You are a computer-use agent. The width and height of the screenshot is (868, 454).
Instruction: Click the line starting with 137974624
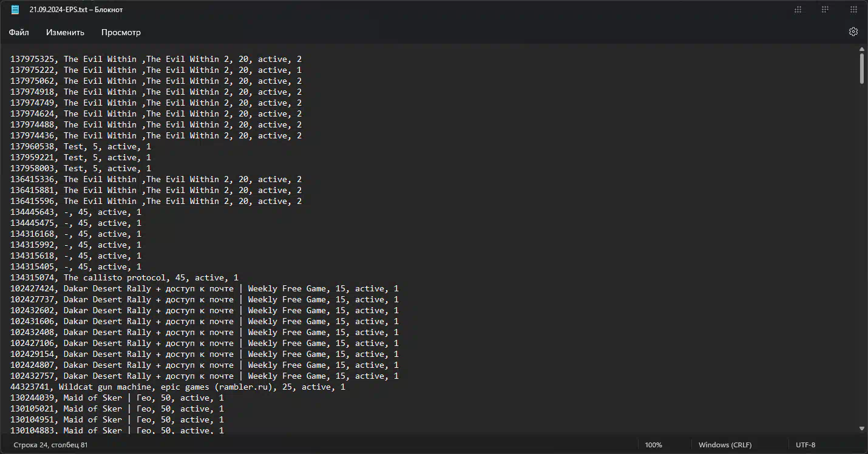(156, 113)
